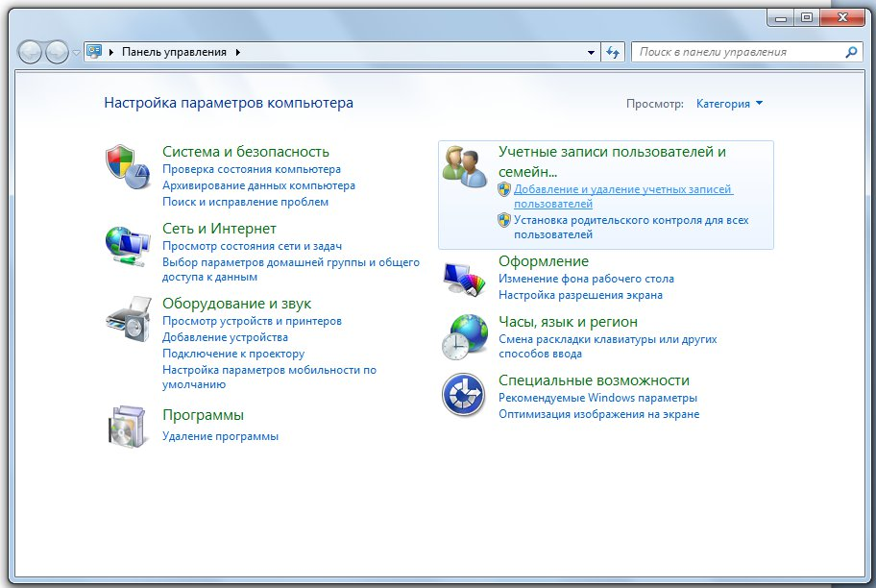Expand the arrow after Панель управления breadcrumb

point(238,52)
